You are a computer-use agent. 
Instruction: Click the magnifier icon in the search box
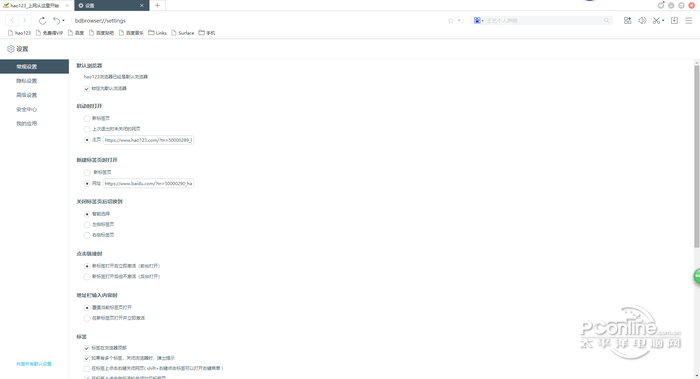pos(606,21)
